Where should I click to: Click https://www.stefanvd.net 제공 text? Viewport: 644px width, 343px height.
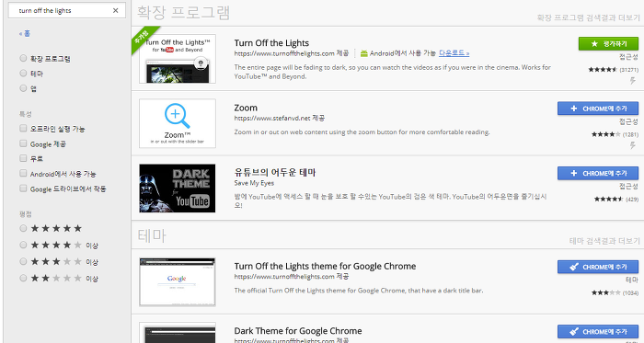click(280, 118)
